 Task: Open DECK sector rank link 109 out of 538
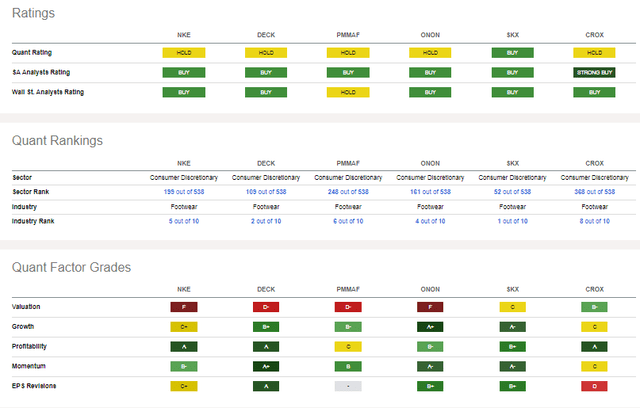pos(266,192)
